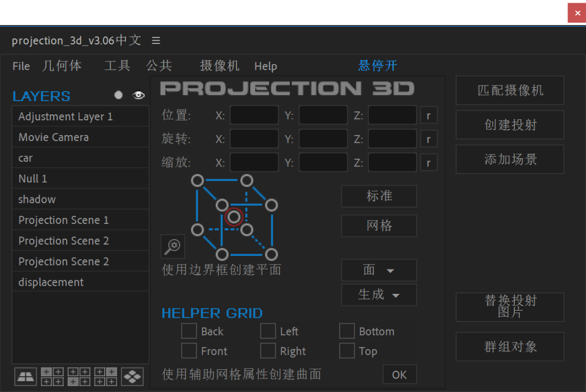This screenshot has width=586, height=392.
Task: Enable the Top helper grid checkbox
Action: tap(347, 351)
